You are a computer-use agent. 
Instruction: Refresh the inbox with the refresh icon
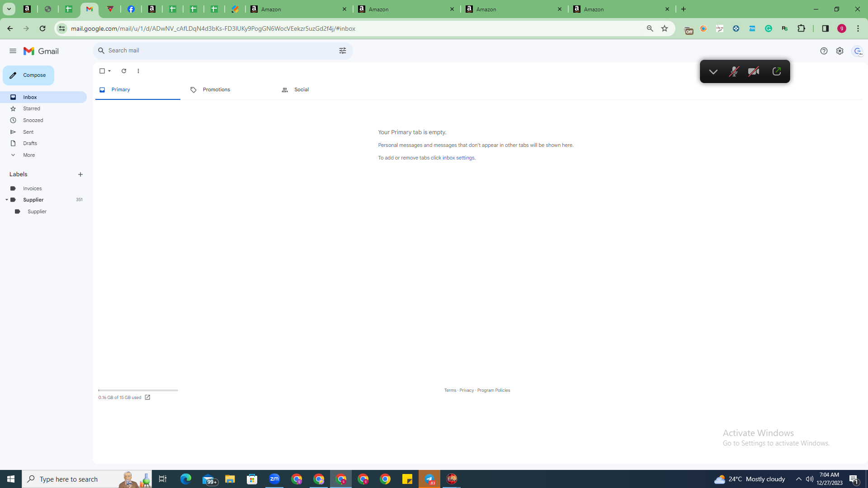coord(124,71)
